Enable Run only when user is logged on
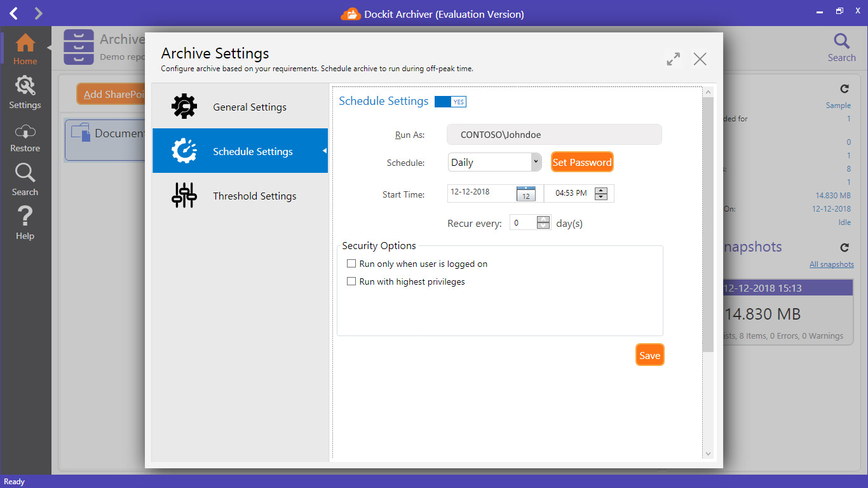The width and height of the screenshot is (868, 488). (x=351, y=264)
